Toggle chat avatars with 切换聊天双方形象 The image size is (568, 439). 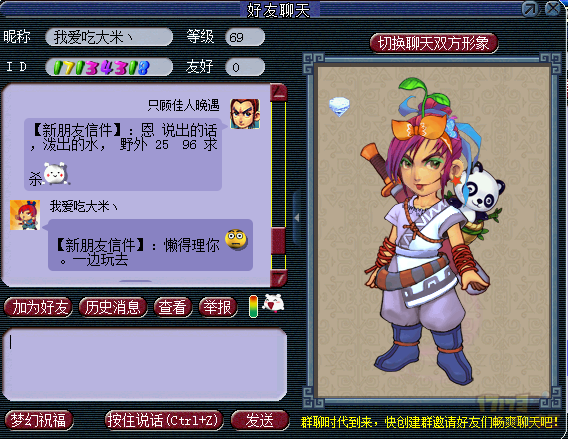pos(434,43)
